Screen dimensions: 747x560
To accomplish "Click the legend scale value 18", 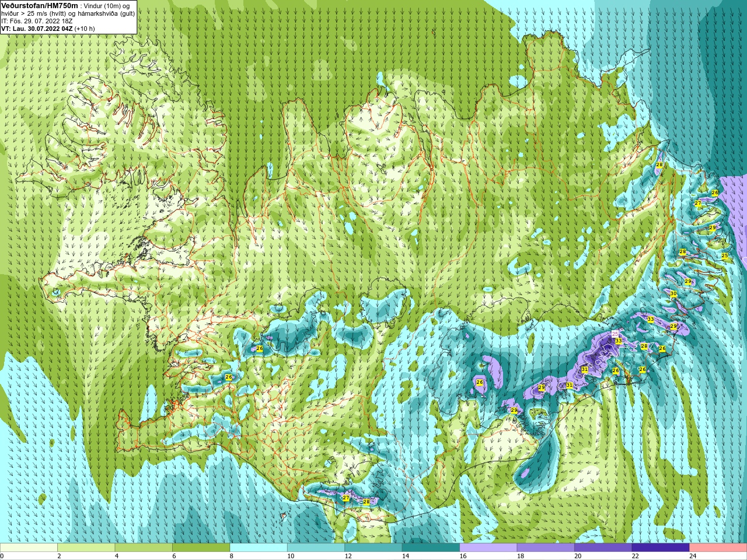I will 521,556.
